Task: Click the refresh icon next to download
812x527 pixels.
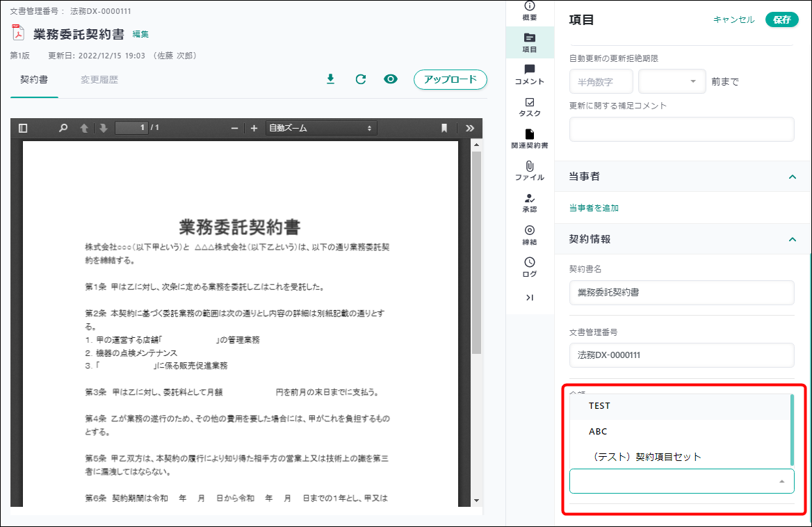Action: [360, 79]
